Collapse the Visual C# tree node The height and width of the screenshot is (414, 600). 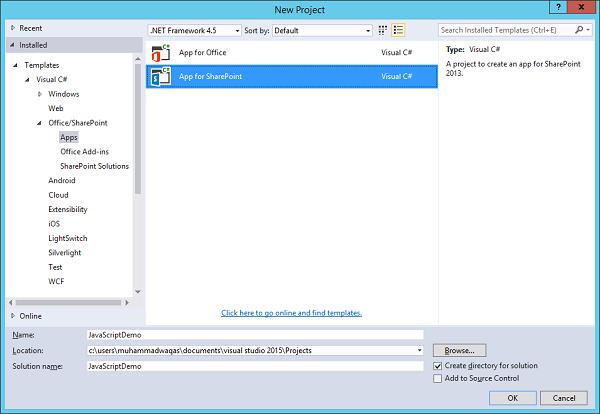[x=27, y=80]
